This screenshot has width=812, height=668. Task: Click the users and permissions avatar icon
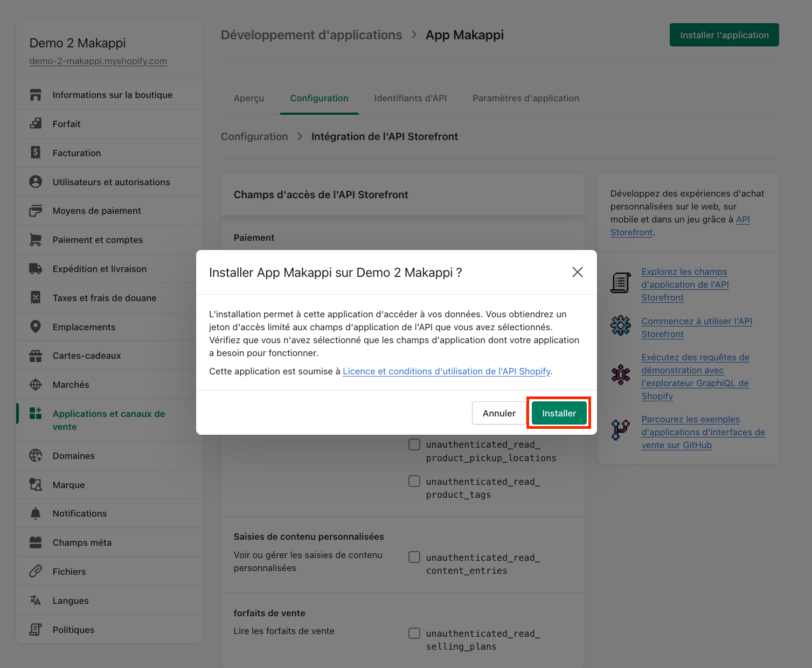(x=36, y=182)
